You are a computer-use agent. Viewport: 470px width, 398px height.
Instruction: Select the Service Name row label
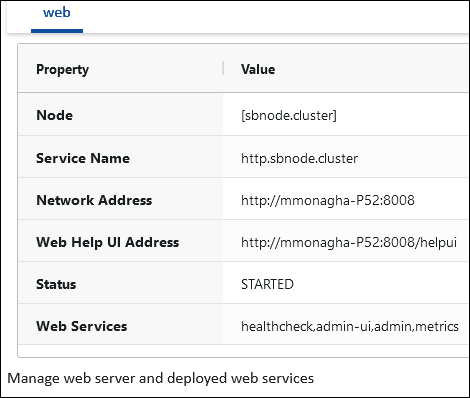pos(83,158)
